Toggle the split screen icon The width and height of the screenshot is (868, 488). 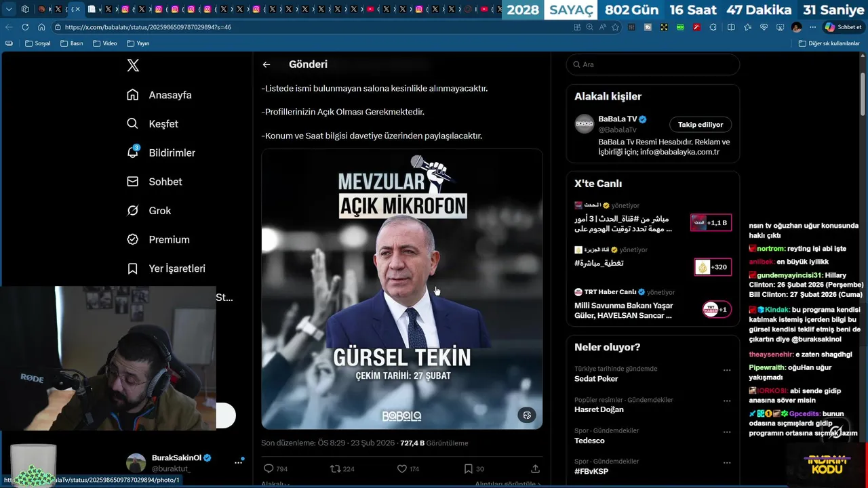[731, 27]
